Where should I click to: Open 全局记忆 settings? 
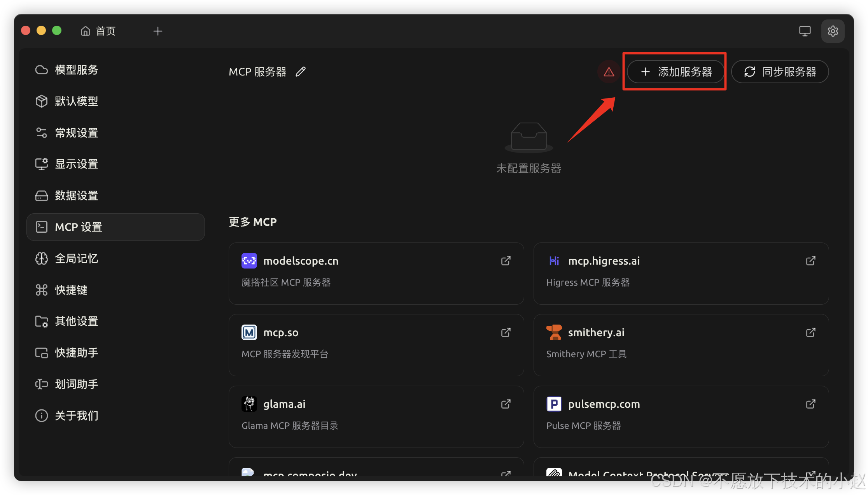point(115,258)
